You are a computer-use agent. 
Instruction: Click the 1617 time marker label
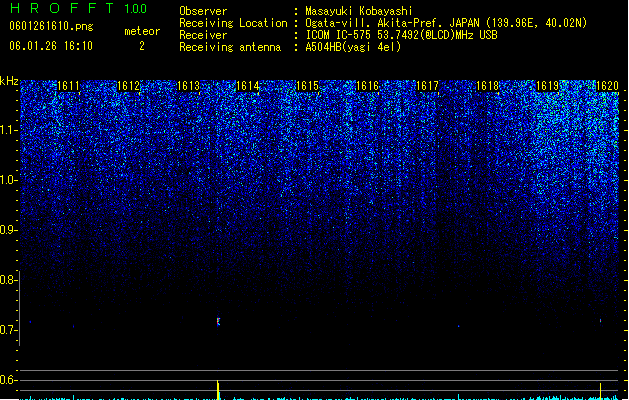click(427, 86)
